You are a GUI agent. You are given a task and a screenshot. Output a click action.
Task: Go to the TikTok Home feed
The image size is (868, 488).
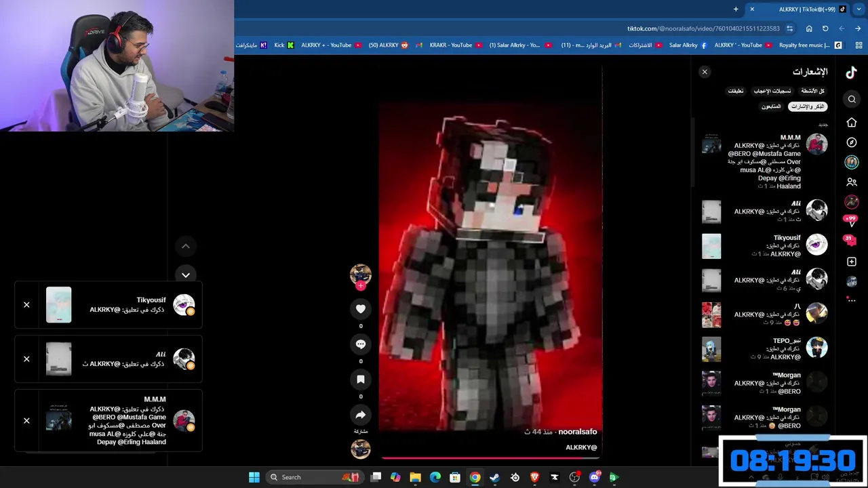coord(852,123)
